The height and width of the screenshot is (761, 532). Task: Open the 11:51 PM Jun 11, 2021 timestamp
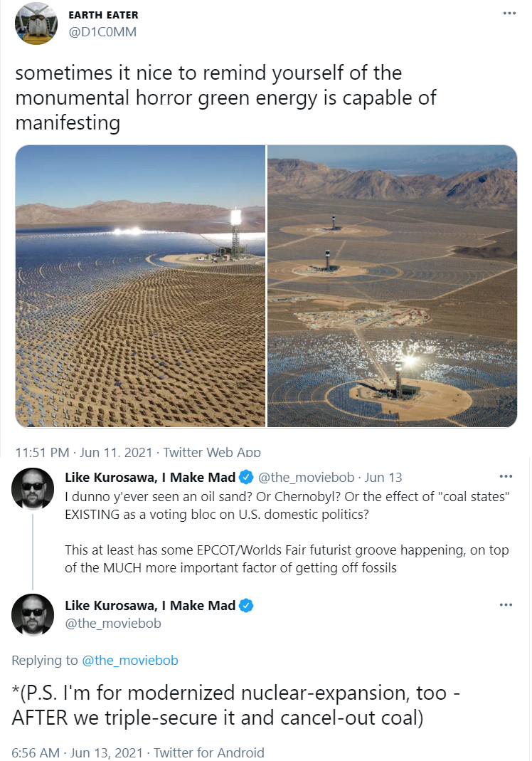(x=84, y=452)
